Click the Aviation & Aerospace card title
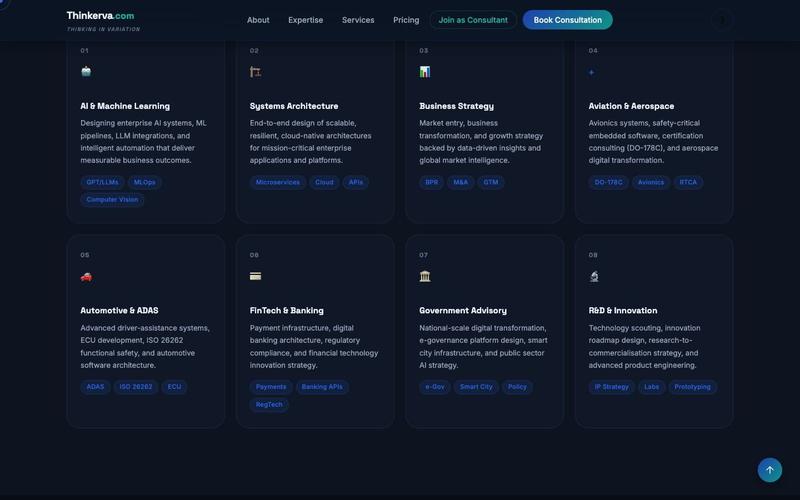The image size is (800, 500). (x=631, y=106)
